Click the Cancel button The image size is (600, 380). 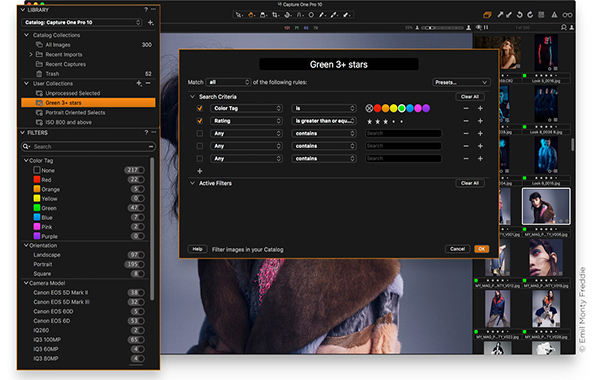tap(457, 249)
